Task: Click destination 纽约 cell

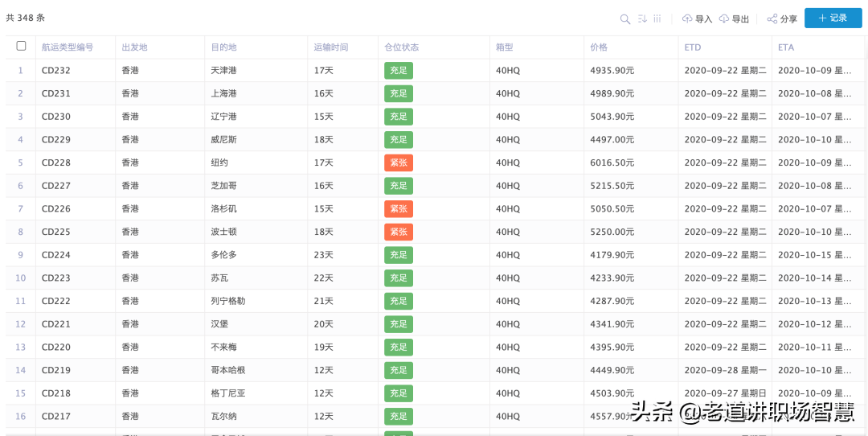Action: (256, 162)
